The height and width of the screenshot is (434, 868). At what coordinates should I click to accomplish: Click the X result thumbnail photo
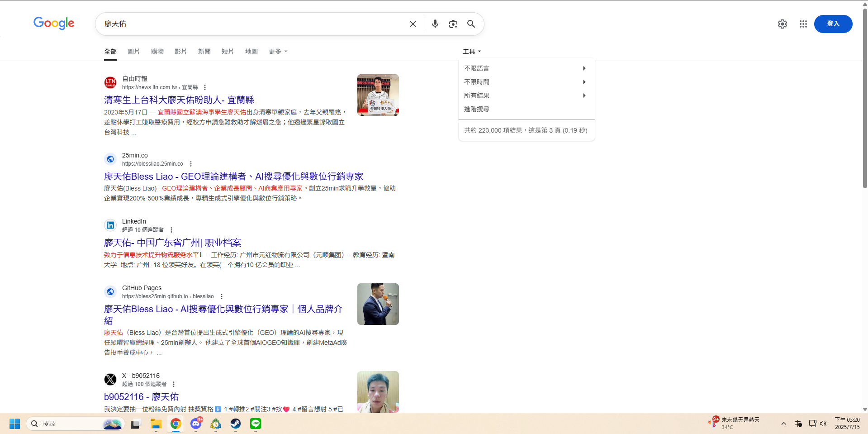point(378,392)
